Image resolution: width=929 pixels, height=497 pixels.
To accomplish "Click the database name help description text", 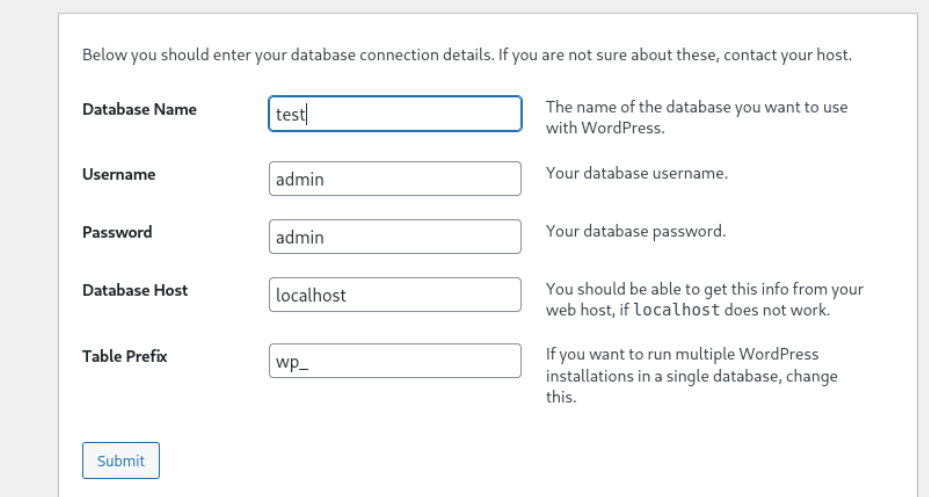I will (x=700, y=117).
